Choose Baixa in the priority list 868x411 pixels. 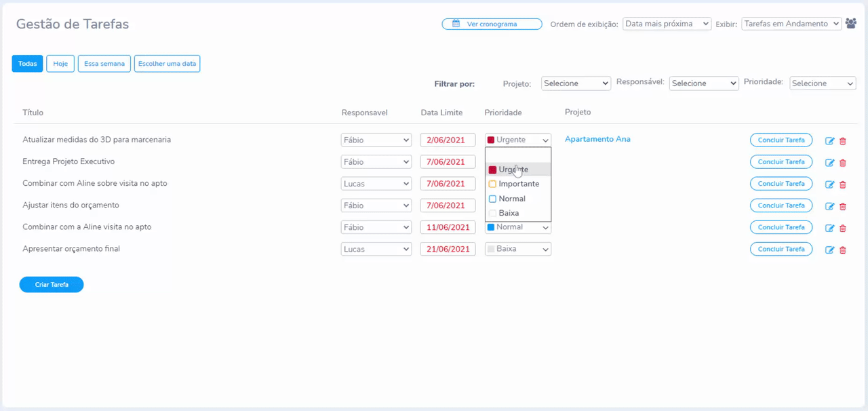tap(518, 213)
